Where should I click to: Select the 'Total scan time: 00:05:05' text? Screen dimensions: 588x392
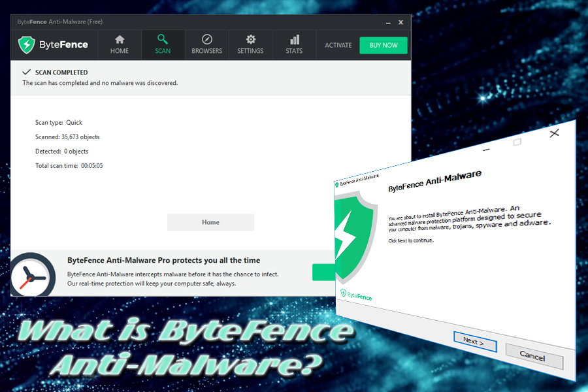69,165
